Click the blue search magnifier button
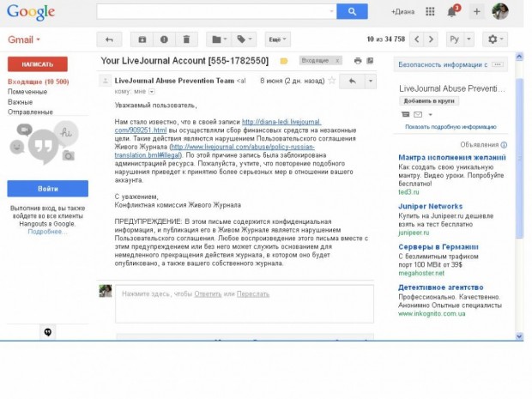The height and width of the screenshot is (399, 532). [352, 12]
